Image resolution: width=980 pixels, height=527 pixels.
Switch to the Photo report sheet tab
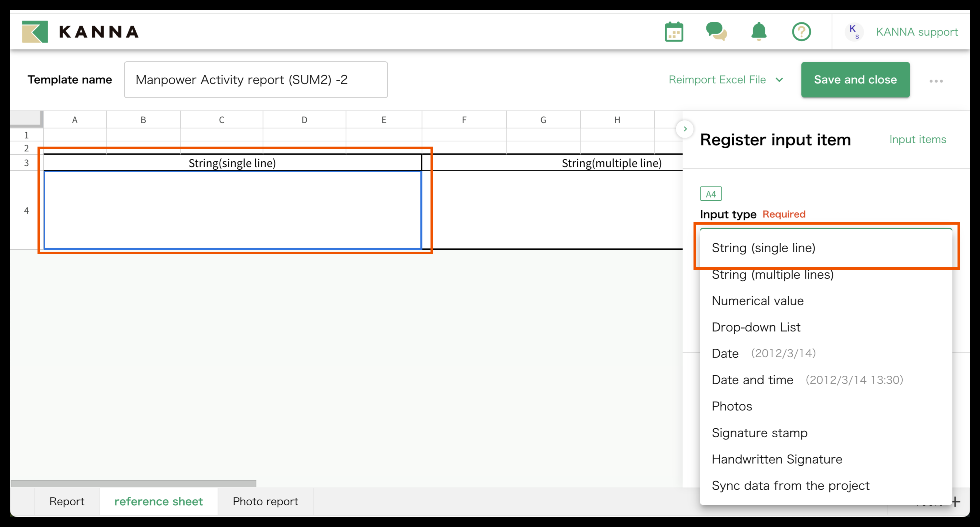point(265,501)
